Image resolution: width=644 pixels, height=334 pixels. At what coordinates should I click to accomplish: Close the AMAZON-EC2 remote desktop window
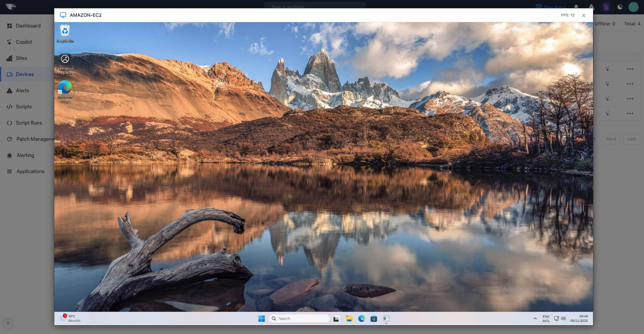(x=583, y=16)
